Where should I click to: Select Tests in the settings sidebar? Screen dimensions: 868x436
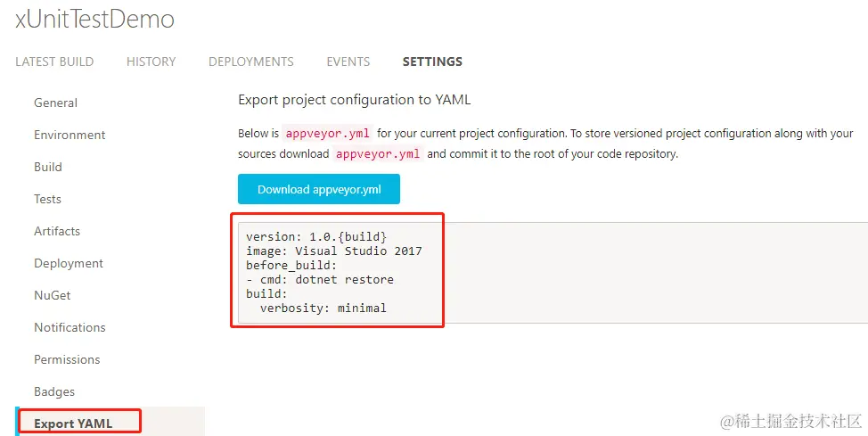click(47, 199)
